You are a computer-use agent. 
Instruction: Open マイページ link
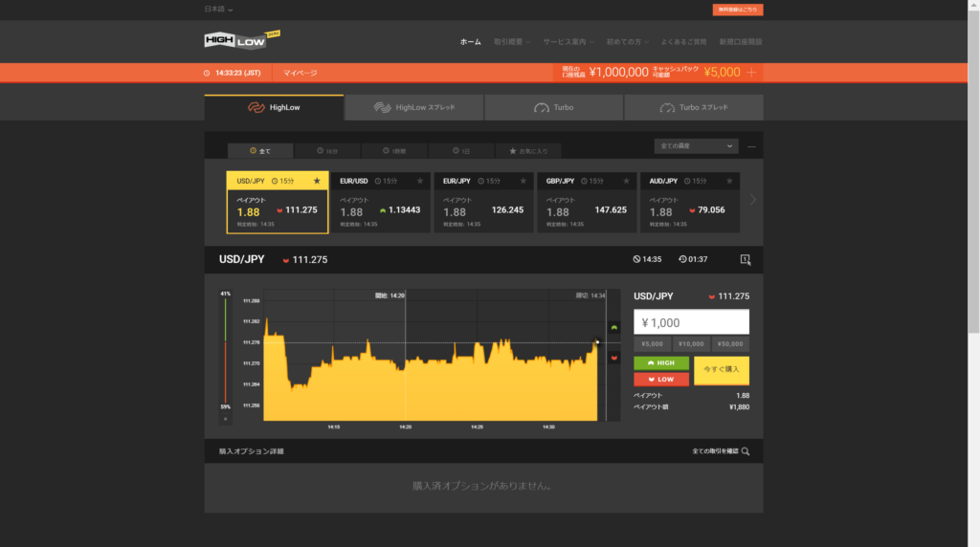pos(300,73)
